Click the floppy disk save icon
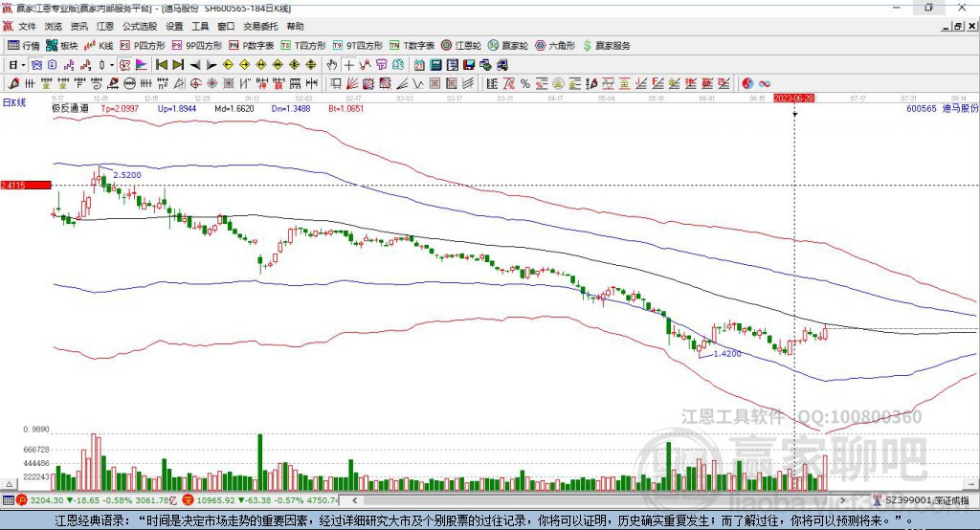Image resolution: width=980 pixels, height=530 pixels. [469, 65]
